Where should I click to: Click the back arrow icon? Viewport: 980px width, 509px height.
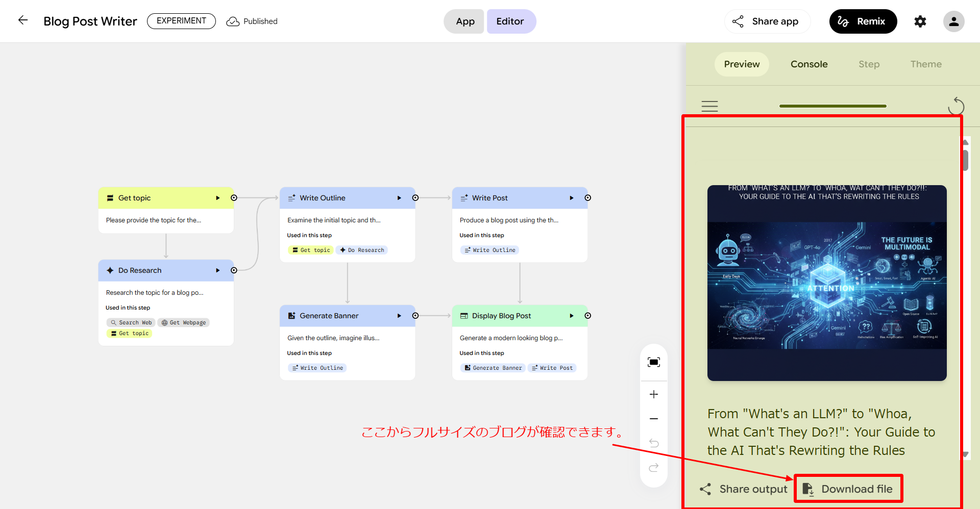(23, 20)
